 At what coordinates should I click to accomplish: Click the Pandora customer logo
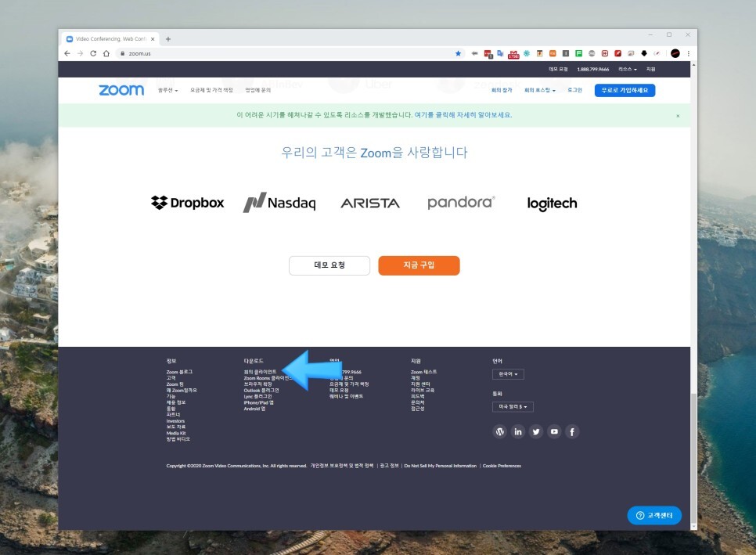[462, 203]
